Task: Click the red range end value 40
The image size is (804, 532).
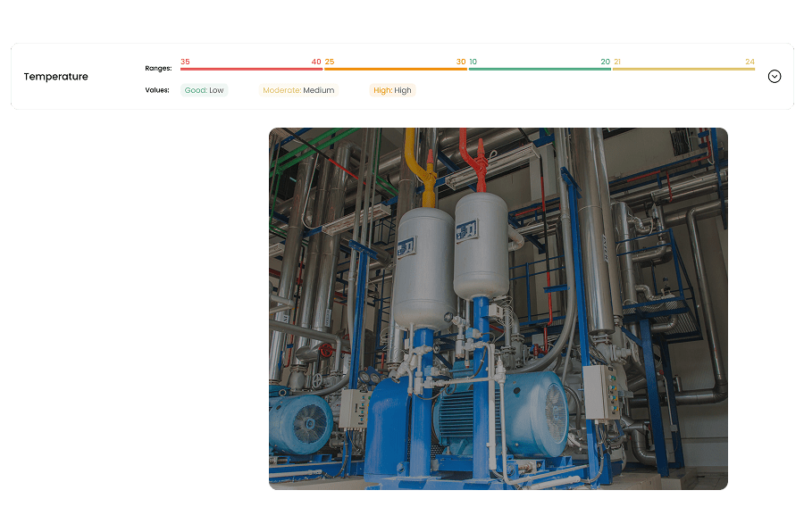Action: (316, 62)
